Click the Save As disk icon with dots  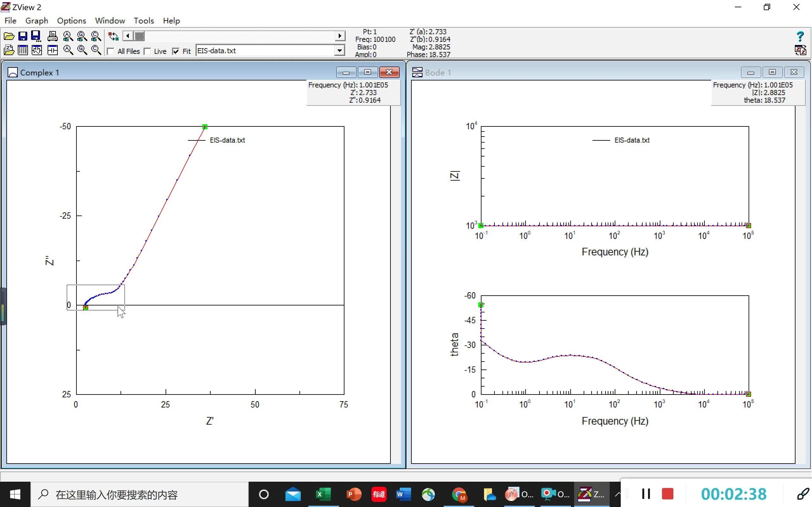pyautogui.click(x=36, y=36)
